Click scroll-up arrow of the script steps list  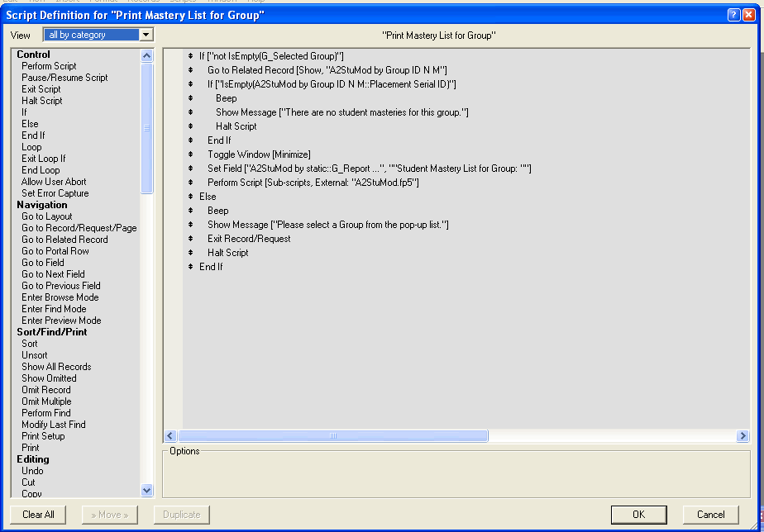147,56
